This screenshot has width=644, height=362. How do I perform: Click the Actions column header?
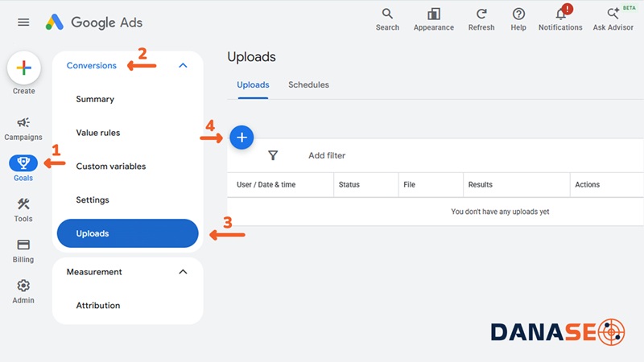click(x=588, y=185)
